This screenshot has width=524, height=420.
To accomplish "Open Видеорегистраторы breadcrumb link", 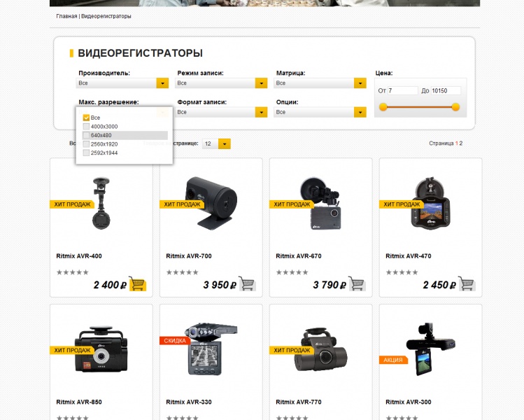I will click(106, 16).
